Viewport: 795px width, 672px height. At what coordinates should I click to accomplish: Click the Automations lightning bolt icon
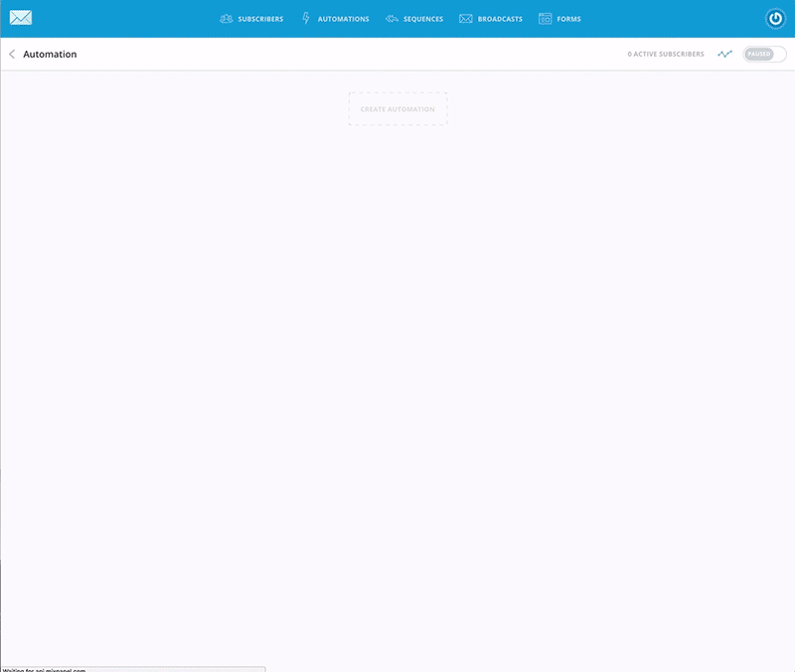pos(306,18)
